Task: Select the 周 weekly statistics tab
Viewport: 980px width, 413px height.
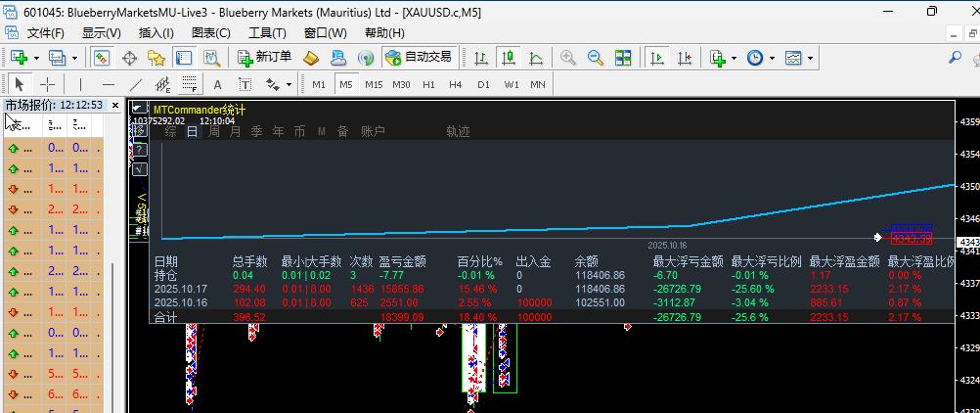Action: point(214,131)
